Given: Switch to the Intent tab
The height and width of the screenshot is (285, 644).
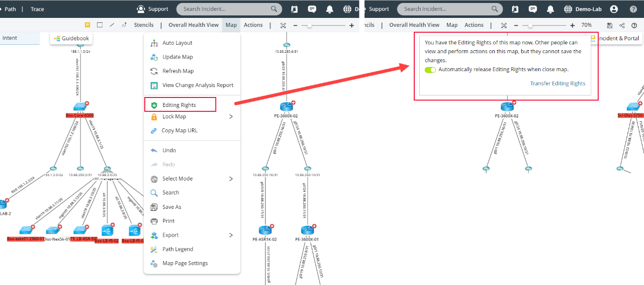Looking at the screenshot, I should coord(10,38).
